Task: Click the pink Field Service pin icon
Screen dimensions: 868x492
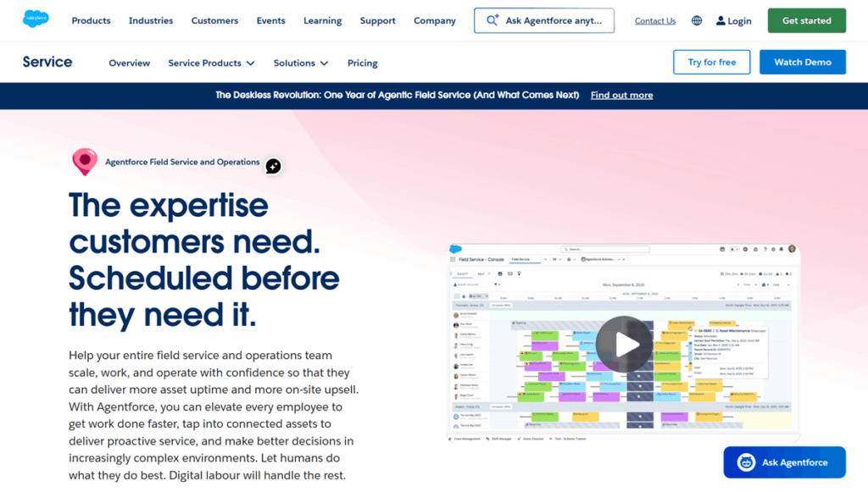Action: click(85, 162)
